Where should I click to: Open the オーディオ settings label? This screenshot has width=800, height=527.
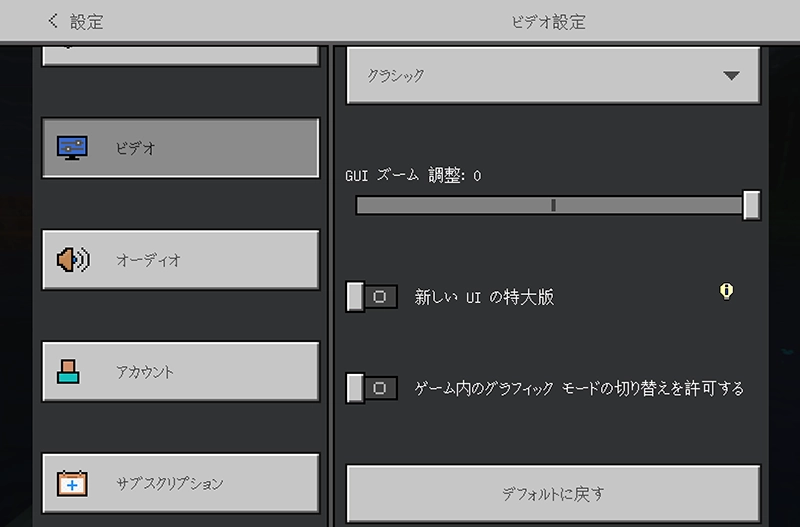(x=148, y=260)
